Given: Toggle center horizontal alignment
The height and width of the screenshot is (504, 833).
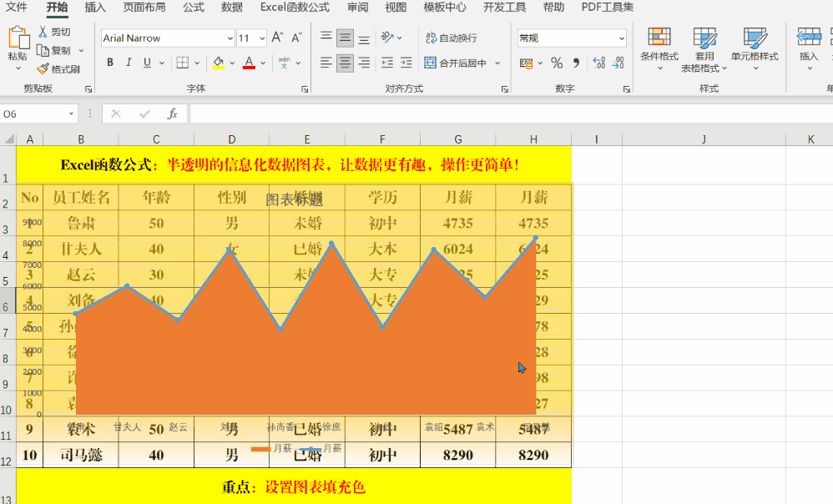Looking at the screenshot, I should [345, 63].
